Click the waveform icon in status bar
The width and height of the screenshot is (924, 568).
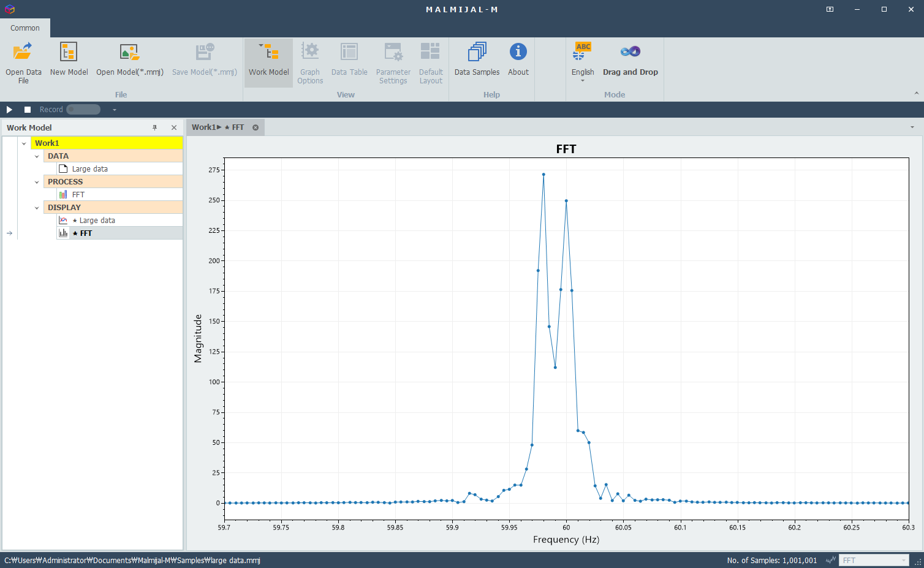(830, 560)
